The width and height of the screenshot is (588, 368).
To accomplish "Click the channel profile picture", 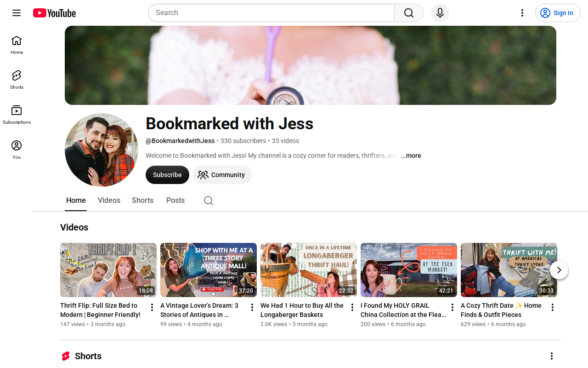I will 102,150.
